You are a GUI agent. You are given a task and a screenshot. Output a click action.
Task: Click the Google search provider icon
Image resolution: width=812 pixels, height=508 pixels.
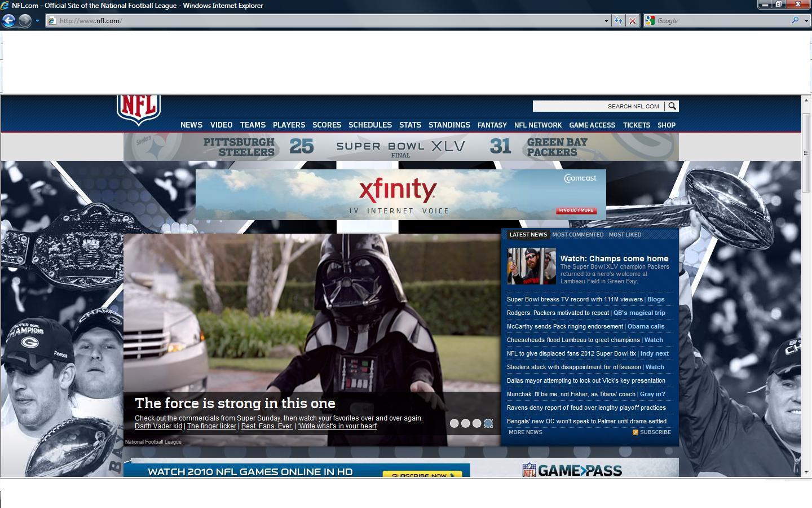pyautogui.click(x=650, y=21)
